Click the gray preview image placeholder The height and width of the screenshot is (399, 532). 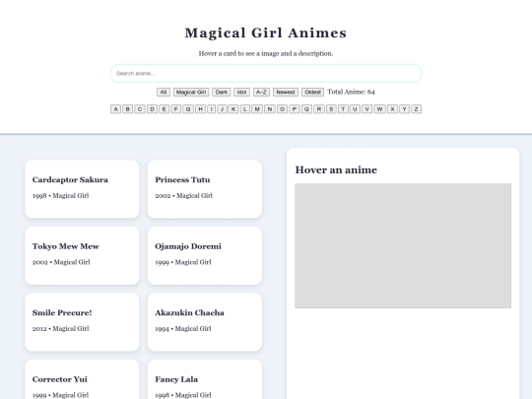[403, 245]
